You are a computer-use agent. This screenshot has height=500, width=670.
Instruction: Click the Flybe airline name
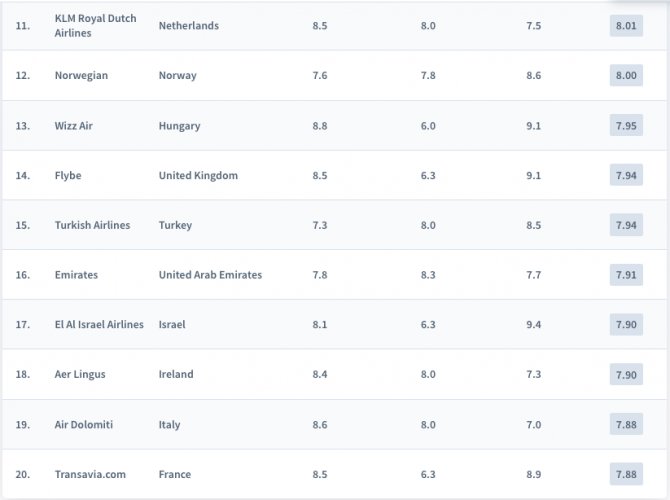68,176
